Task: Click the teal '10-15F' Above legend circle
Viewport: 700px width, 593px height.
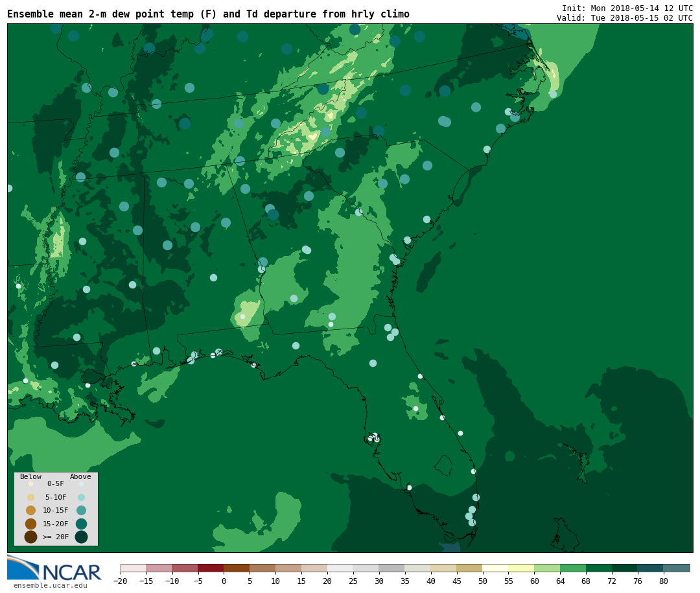Action: click(81, 511)
